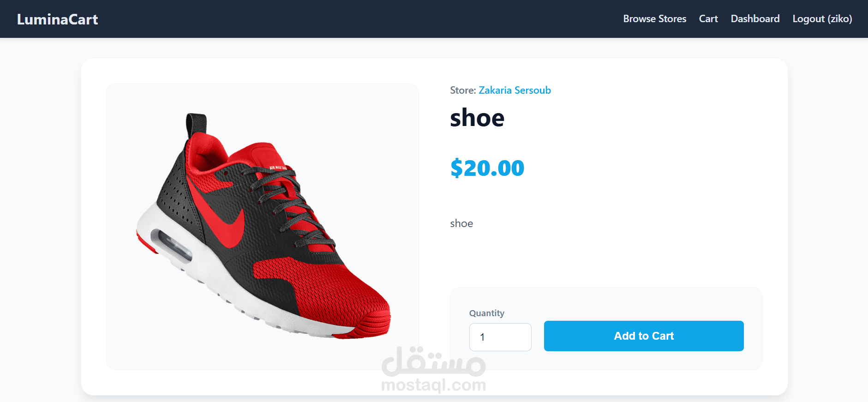Click the Arabic mostaql watermark logo
868x402 pixels.
433,361
